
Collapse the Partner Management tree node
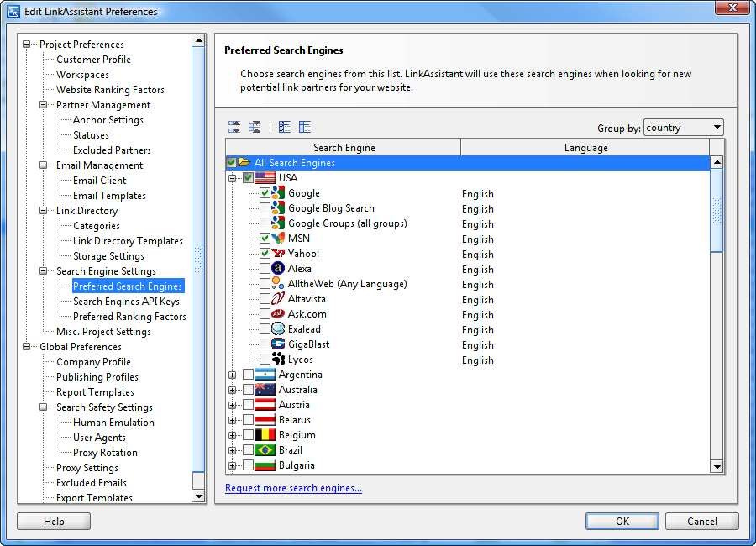(x=44, y=105)
